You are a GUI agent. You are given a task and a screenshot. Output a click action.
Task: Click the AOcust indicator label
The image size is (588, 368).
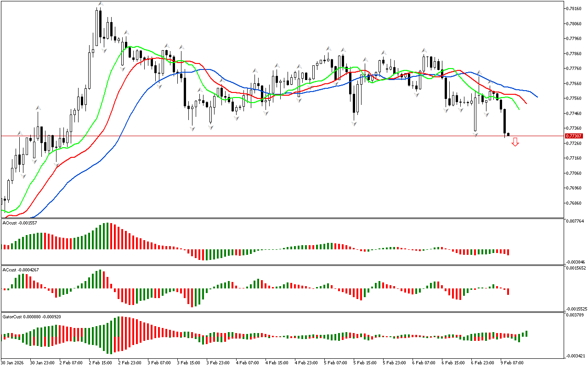20,223
